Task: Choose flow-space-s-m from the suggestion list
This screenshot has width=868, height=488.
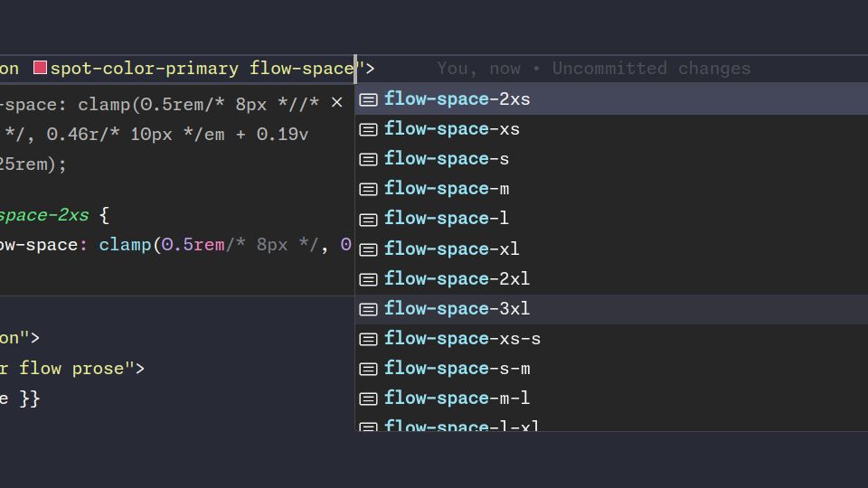Action: [x=457, y=369]
